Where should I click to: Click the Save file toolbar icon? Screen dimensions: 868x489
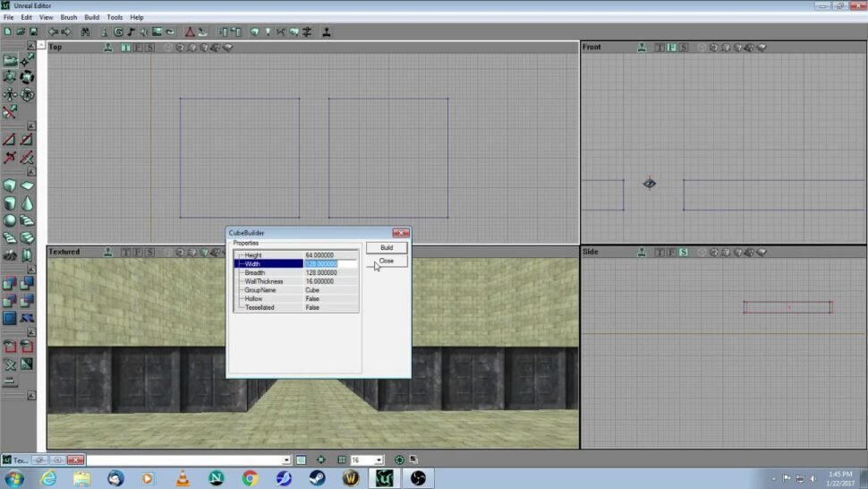click(x=33, y=32)
